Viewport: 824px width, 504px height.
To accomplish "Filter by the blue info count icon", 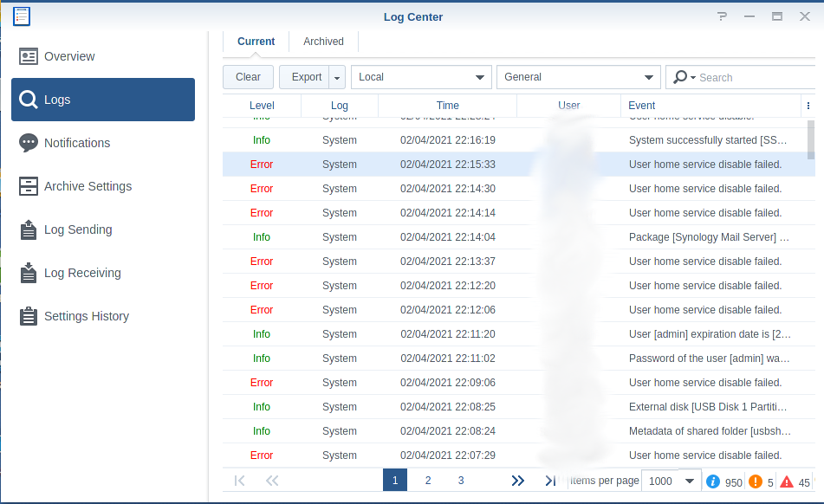I will [712, 481].
